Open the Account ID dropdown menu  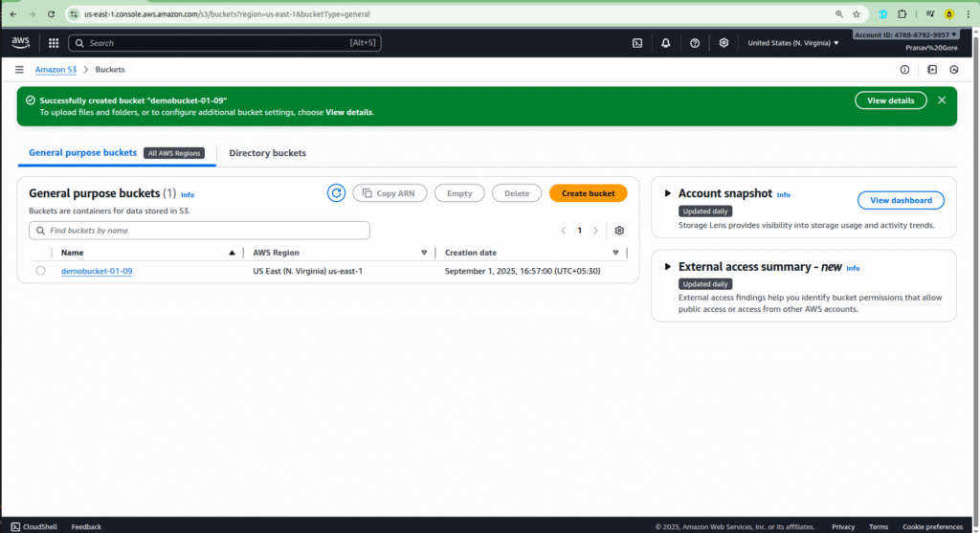(x=905, y=35)
